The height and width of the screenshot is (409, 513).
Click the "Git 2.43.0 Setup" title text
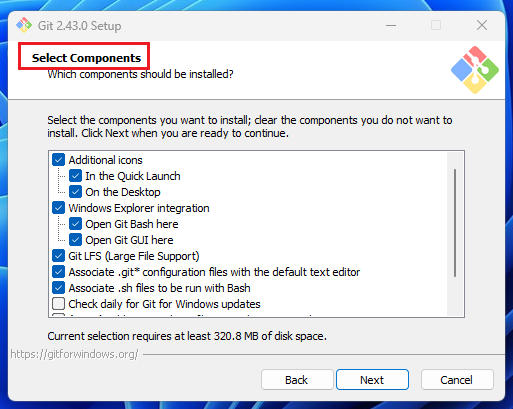click(x=79, y=26)
